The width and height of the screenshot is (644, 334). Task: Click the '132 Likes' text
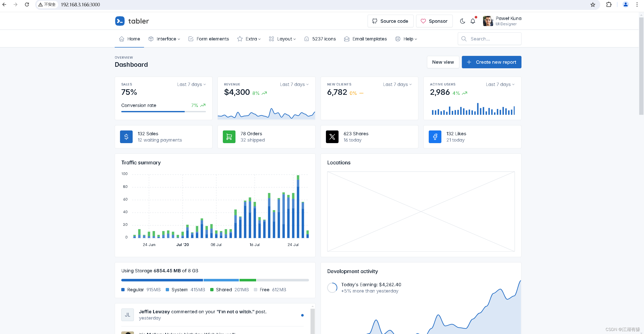click(x=456, y=133)
